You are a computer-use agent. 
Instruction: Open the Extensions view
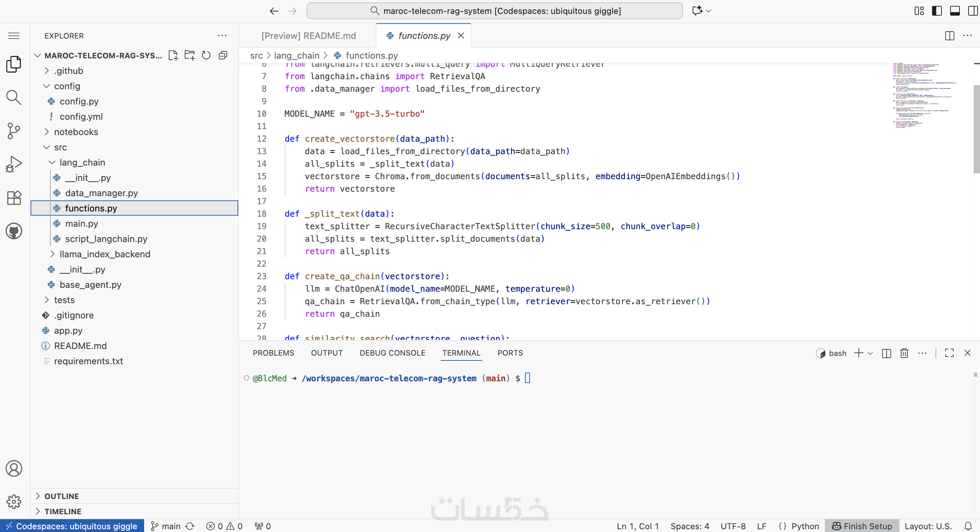14,198
